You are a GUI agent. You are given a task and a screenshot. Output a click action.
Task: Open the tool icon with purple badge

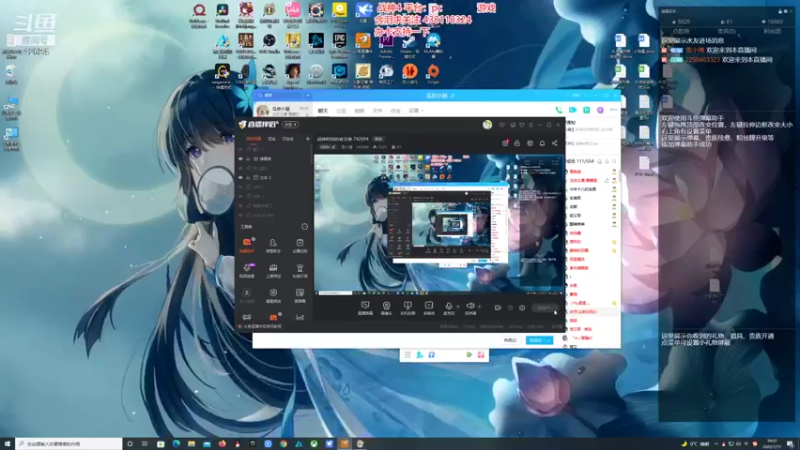click(247, 269)
